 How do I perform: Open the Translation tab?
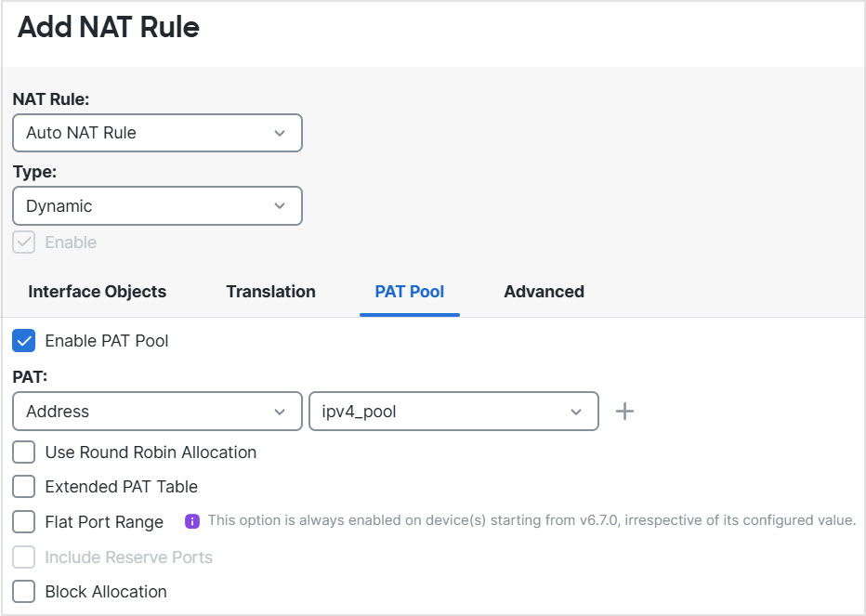point(270,292)
